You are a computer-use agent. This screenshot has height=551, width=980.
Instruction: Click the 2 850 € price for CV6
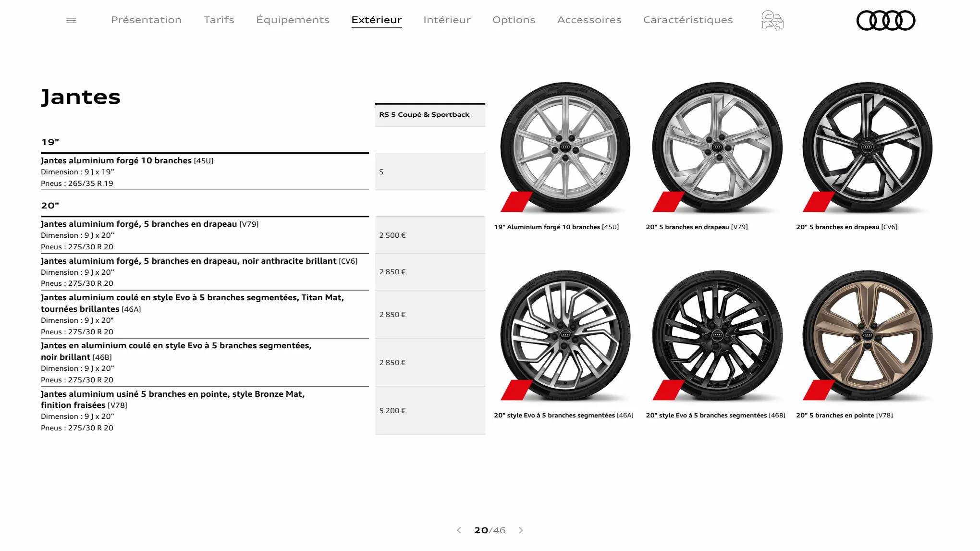tap(430, 272)
